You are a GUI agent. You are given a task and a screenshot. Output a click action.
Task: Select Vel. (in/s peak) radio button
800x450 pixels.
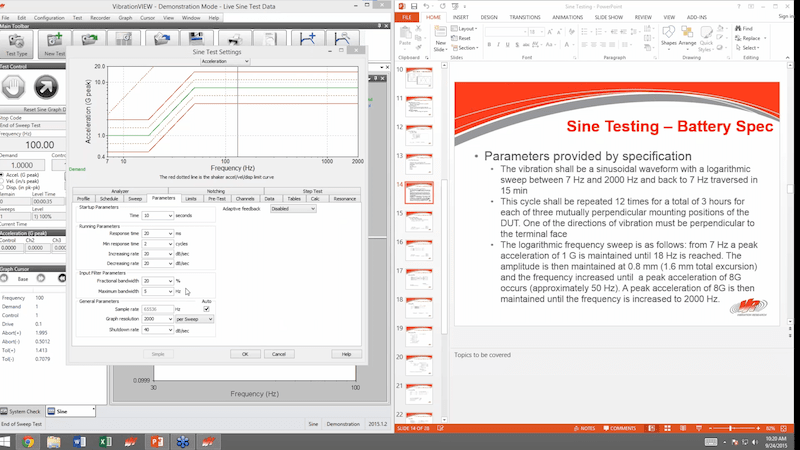point(2,181)
